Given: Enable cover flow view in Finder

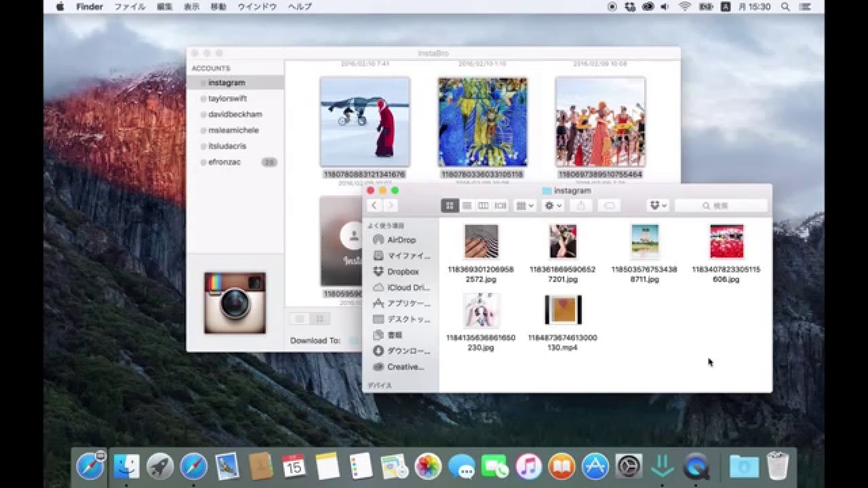Looking at the screenshot, I should pyautogui.click(x=499, y=205).
